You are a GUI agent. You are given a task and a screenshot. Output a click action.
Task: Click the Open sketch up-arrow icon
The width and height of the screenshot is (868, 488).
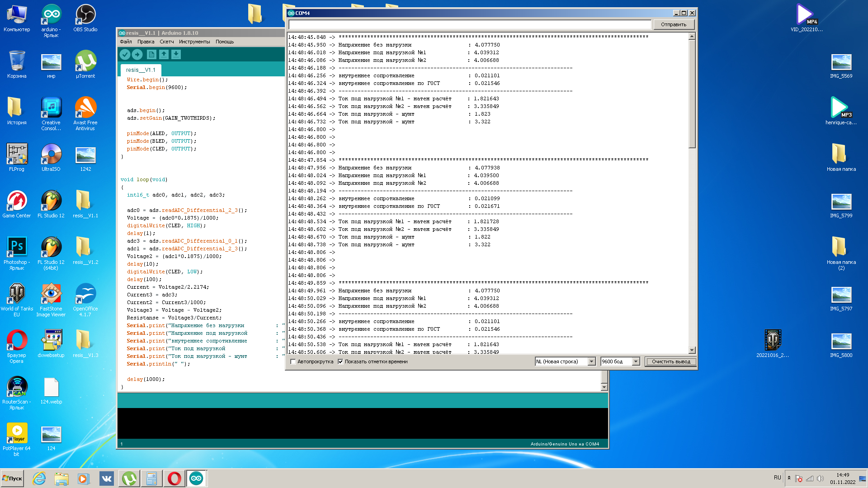pos(164,55)
